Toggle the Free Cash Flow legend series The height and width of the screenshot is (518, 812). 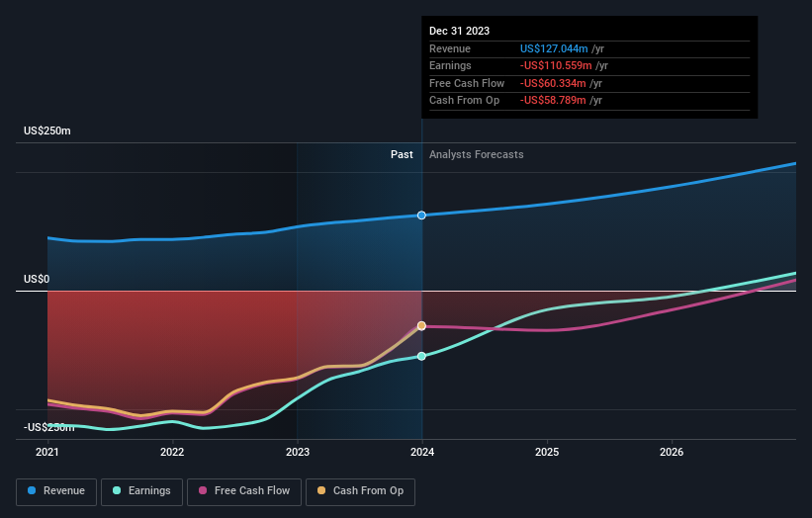click(244, 491)
